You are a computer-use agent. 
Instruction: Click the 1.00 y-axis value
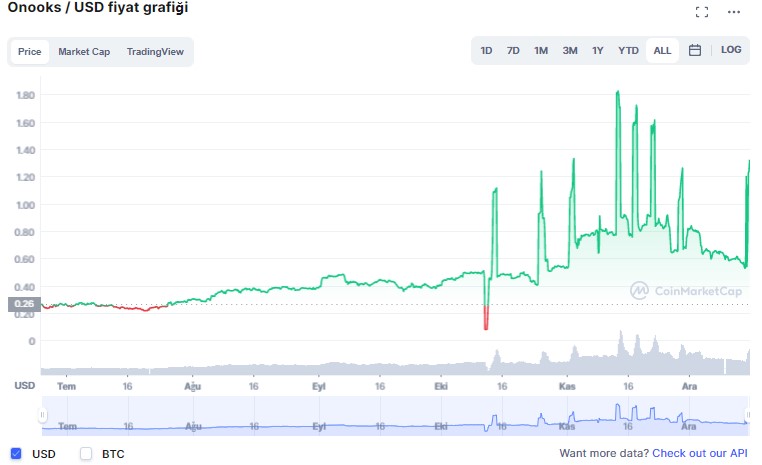[25, 205]
